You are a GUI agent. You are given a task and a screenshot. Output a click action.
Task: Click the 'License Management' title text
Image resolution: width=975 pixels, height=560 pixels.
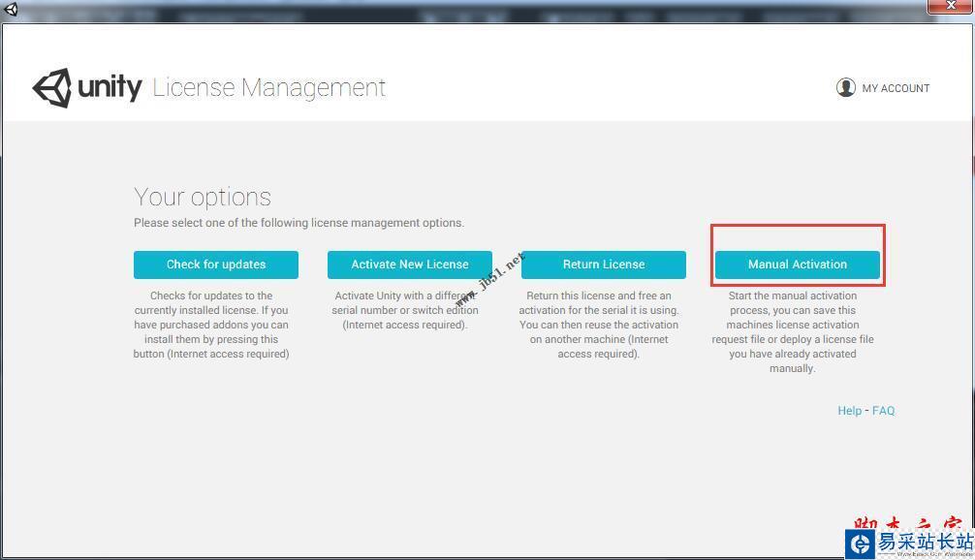(268, 88)
